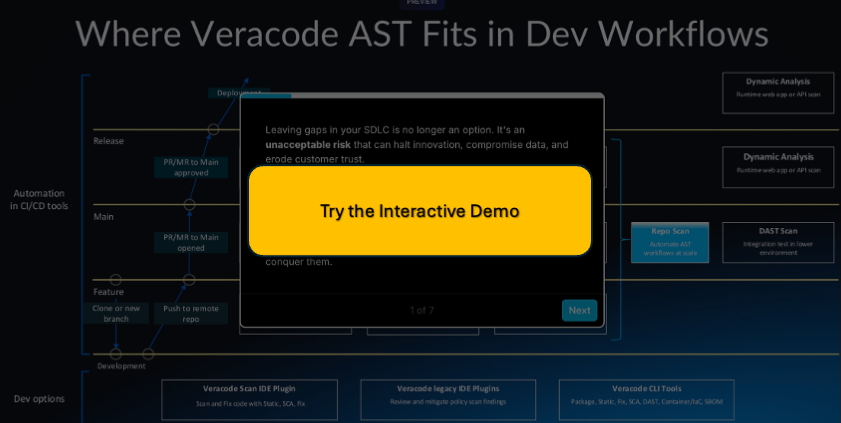Click the 'Dev options' label
The width and height of the screenshot is (841, 423).
(39, 399)
